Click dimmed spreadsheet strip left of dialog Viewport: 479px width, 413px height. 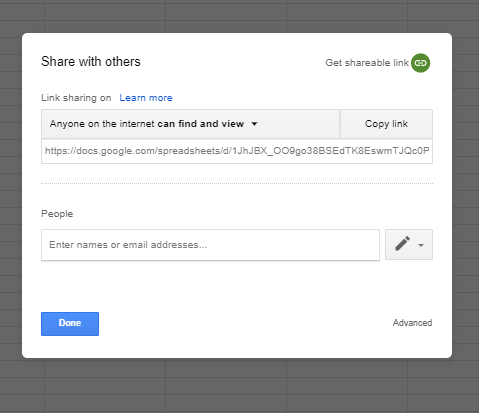pos(11,195)
